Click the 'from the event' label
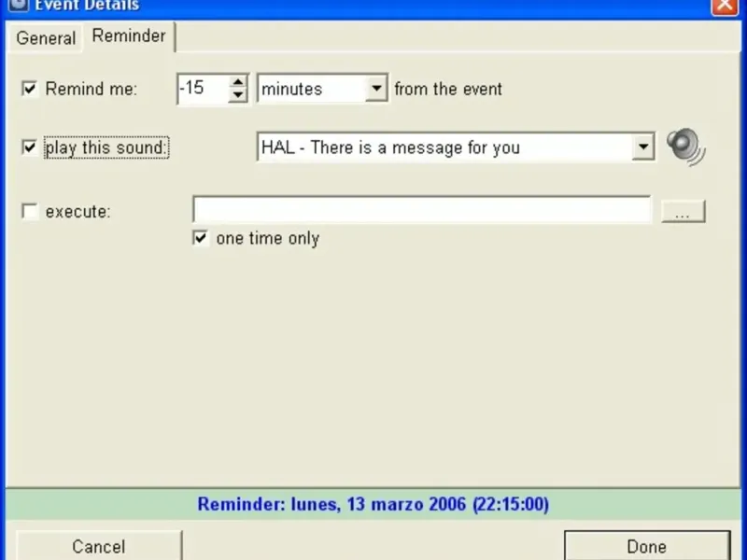 pyautogui.click(x=448, y=89)
